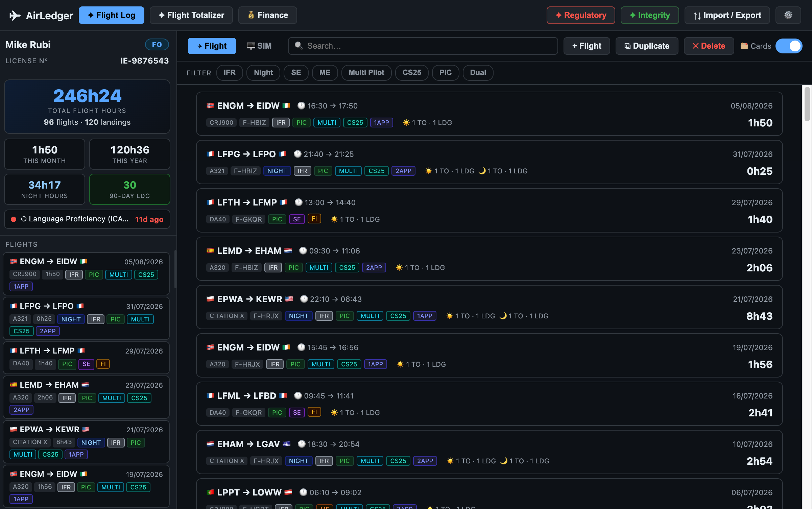This screenshot has width=812, height=509.
Task: Click in the Search field
Action: pyautogui.click(x=423, y=46)
